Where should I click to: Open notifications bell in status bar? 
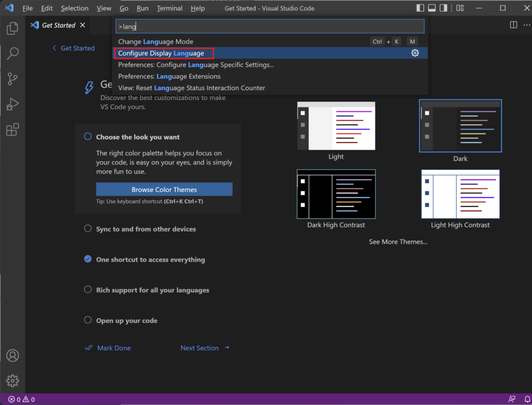click(527, 399)
